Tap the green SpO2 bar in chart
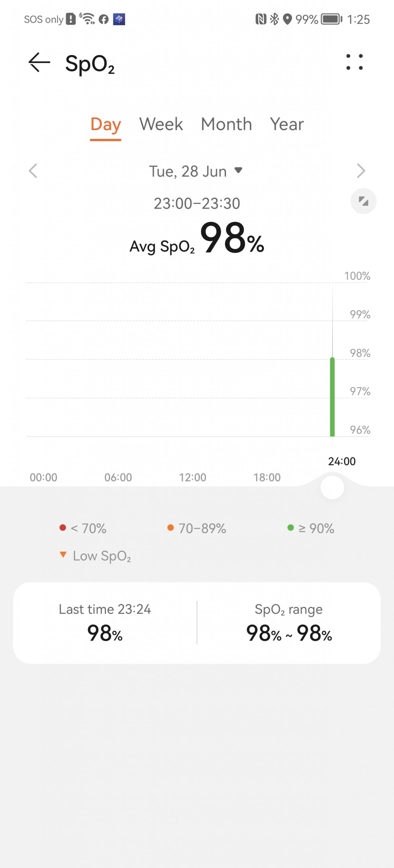This screenshot has height=868, width=394. tap(332, 397)
